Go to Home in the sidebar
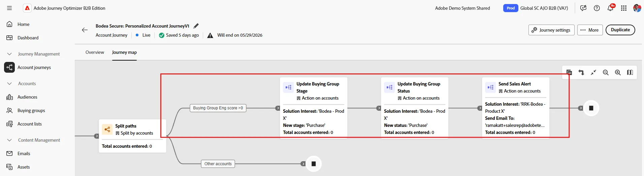 coord(23,24)
